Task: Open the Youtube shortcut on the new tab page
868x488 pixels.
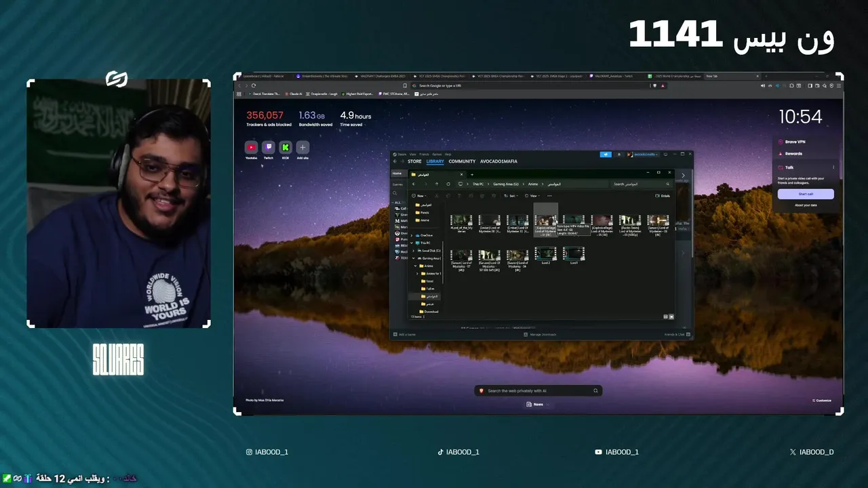Action: click(251, 147)
